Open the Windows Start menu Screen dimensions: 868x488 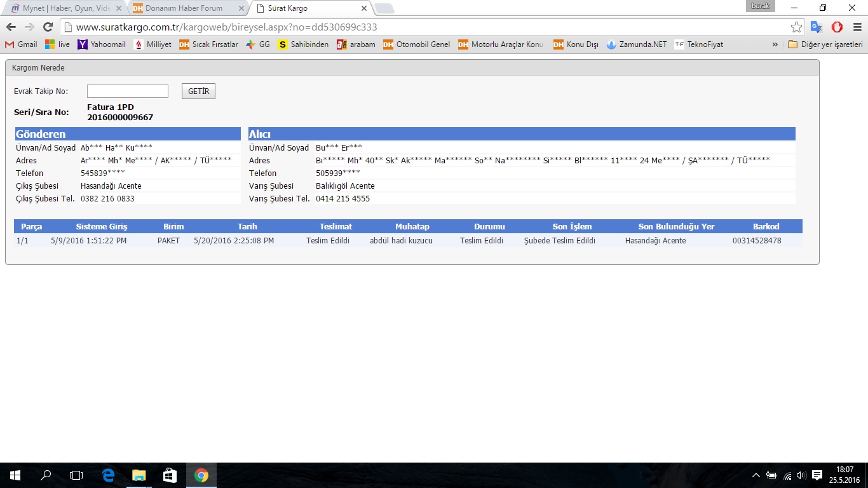(15, 475)
